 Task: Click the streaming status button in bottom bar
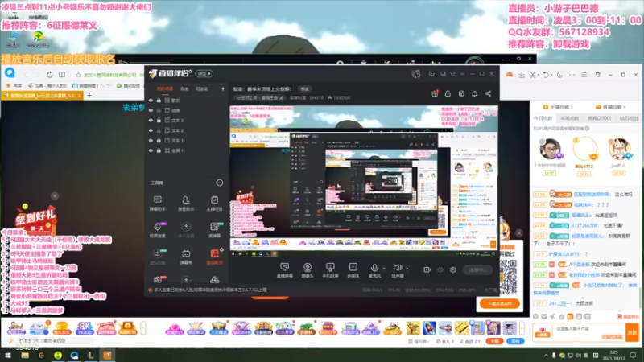477,269
